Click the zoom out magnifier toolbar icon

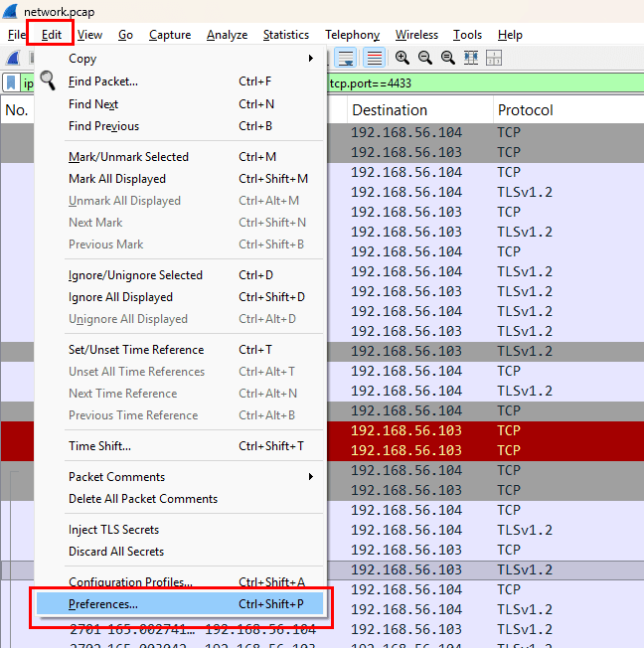pyautogui.click(x=425, y=59)
